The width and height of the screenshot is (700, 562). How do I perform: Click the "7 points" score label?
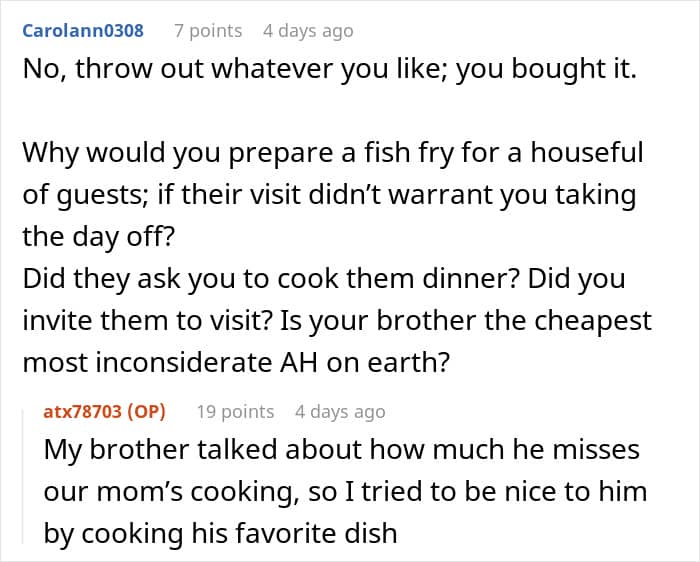(x=208, y=31)
